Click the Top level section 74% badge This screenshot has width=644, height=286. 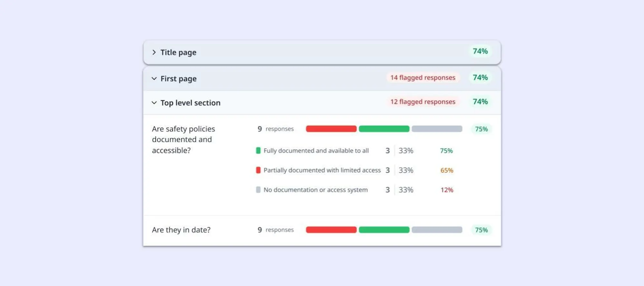(x=480, y=102)
